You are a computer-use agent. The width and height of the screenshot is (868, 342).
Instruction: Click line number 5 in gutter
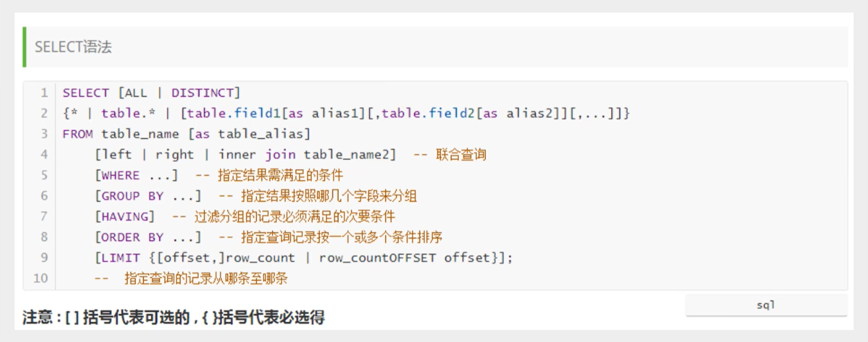44,175
